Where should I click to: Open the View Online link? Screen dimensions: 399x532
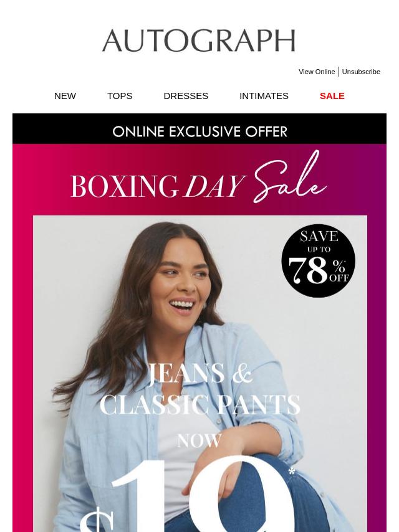point(317,72)
